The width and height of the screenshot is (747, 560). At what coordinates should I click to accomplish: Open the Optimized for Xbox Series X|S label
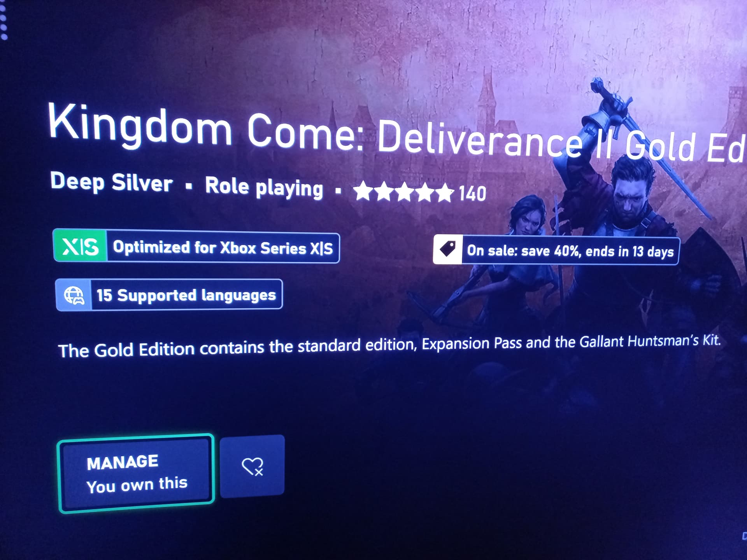223,248
